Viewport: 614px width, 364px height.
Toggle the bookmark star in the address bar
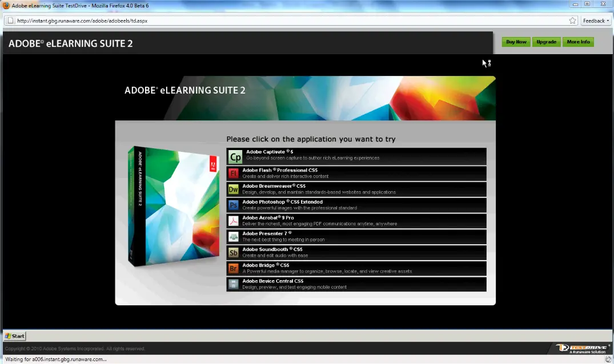(572, 20)
